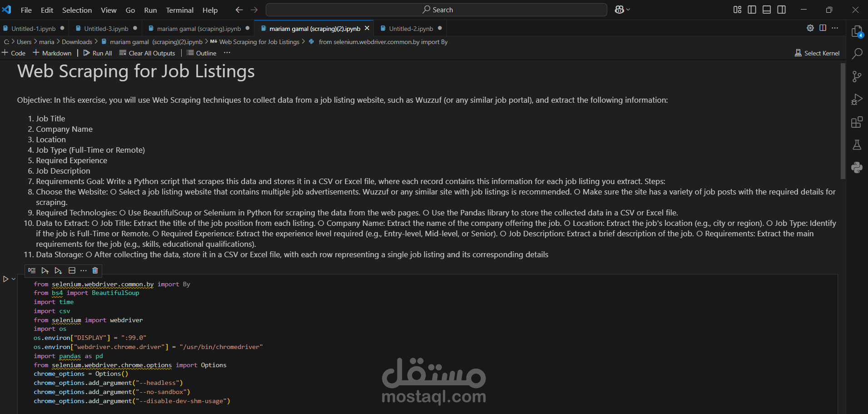Screen dimensions: 868x414
Task: Open the View menu
Action: pyautogui.click(x=109, y=10)
